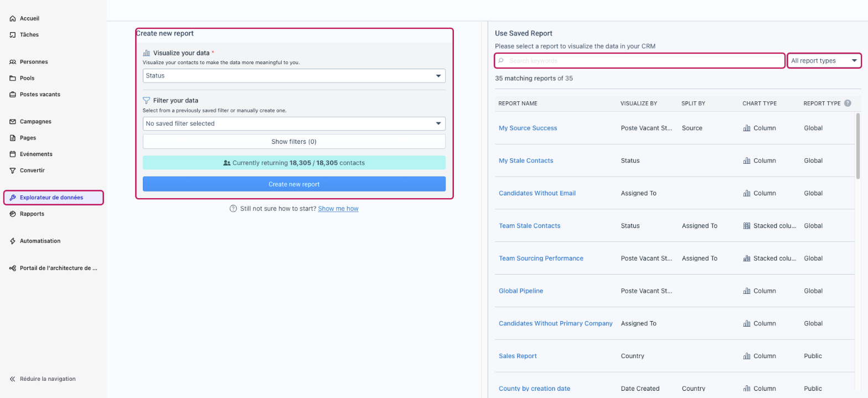Open the Status visualize dropdown
Viewport: 868px width, 398px height.
pyautogui.click(x=294, y=76)
